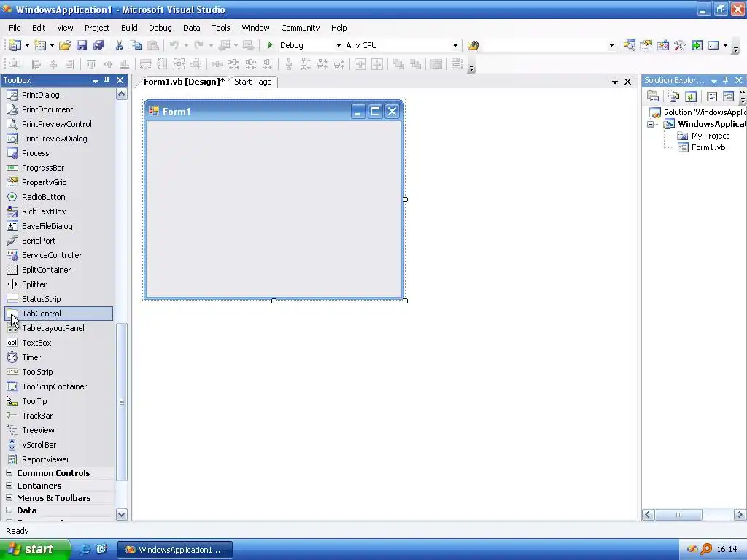The height and width of the screenshot is (560, 747).
Task: Click the Open File folder icon
Action: (65, 45)
